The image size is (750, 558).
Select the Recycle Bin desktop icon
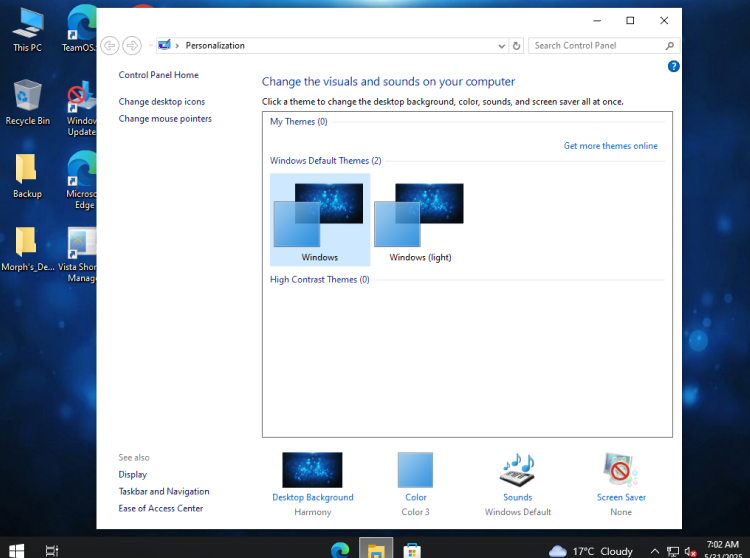point(27,103)
